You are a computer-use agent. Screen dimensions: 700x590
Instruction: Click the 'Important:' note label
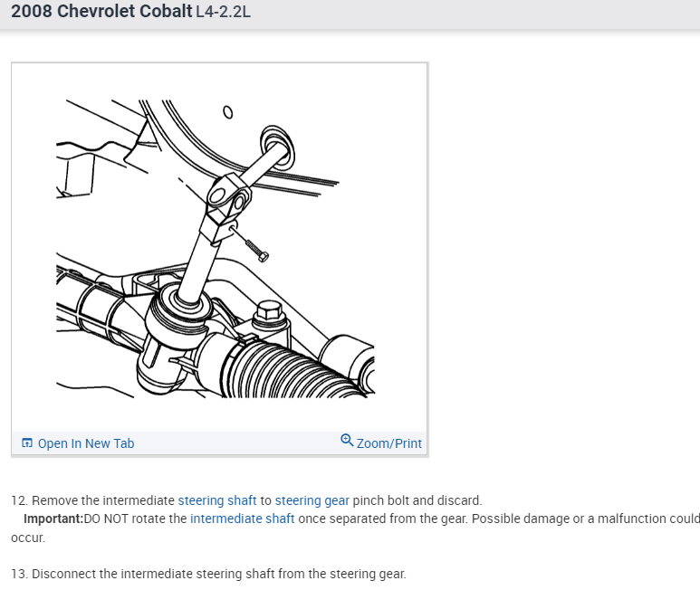(53, 519)
